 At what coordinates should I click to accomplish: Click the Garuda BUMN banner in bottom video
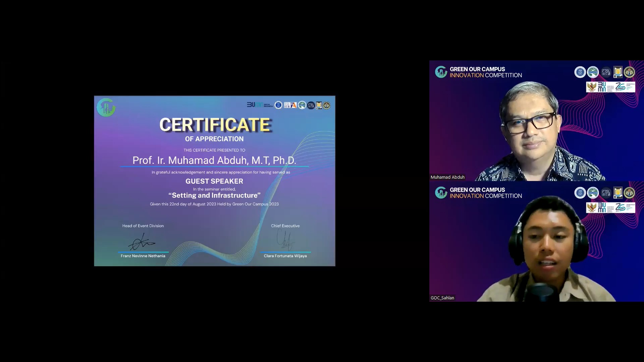pos(610,207)
